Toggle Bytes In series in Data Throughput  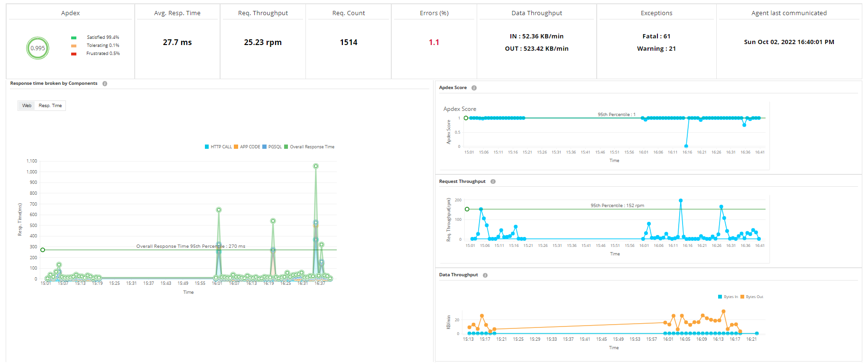728,297
